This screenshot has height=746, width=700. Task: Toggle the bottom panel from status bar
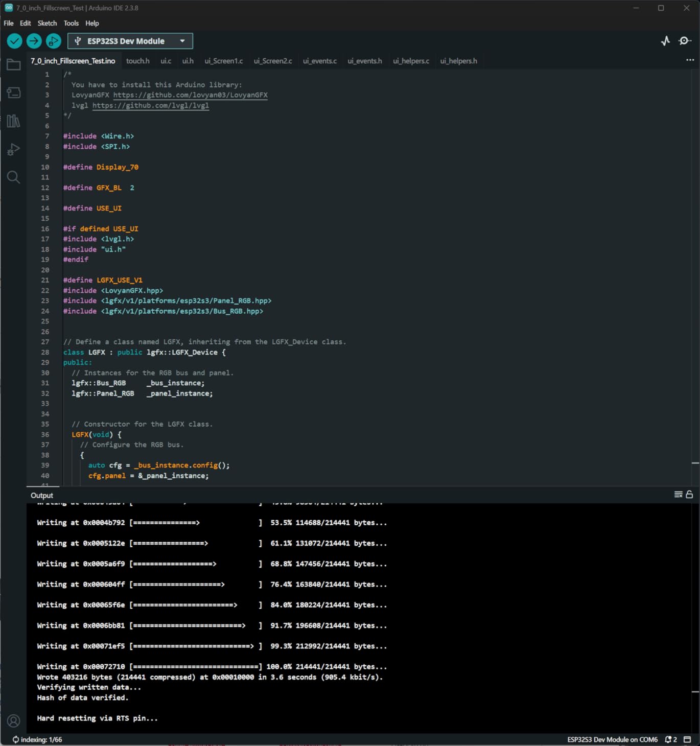click(x=687, y=739)
